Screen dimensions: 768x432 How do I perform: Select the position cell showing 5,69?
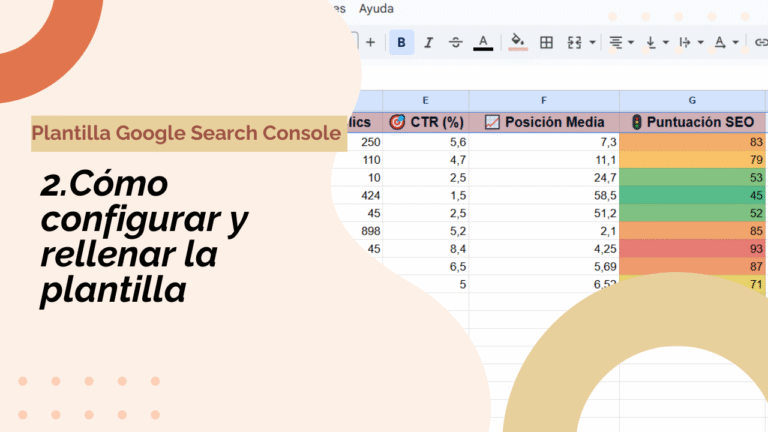[544, 266]
